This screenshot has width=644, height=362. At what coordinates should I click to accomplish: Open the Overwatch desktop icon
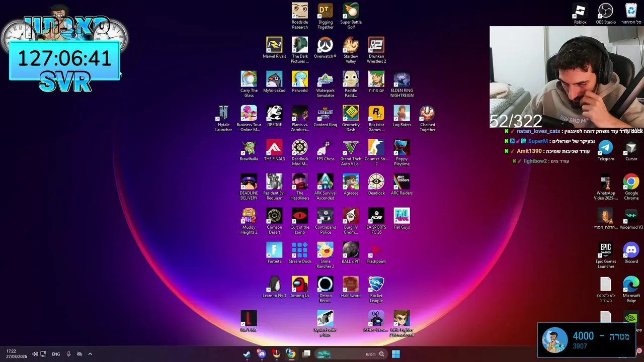tap(325, 48)
